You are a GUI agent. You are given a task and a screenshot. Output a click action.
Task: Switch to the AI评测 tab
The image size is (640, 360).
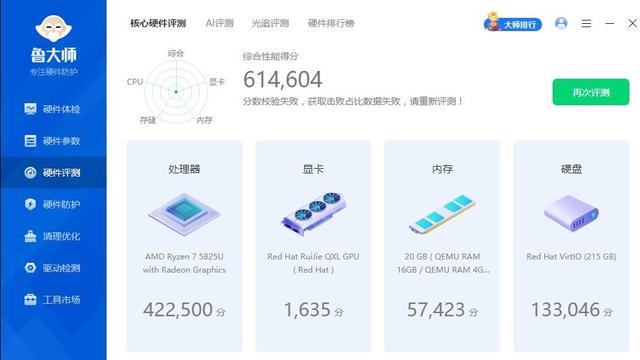[x=220, y=23]
